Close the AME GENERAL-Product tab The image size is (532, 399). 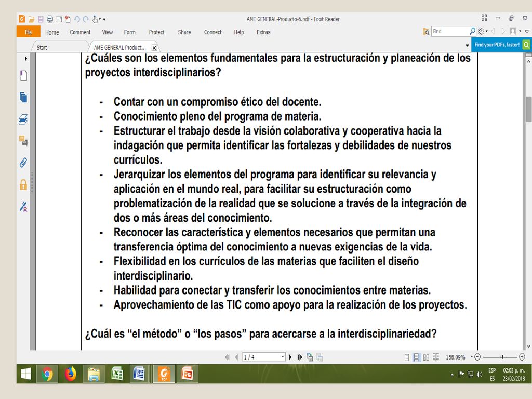[x=154, y=48]
